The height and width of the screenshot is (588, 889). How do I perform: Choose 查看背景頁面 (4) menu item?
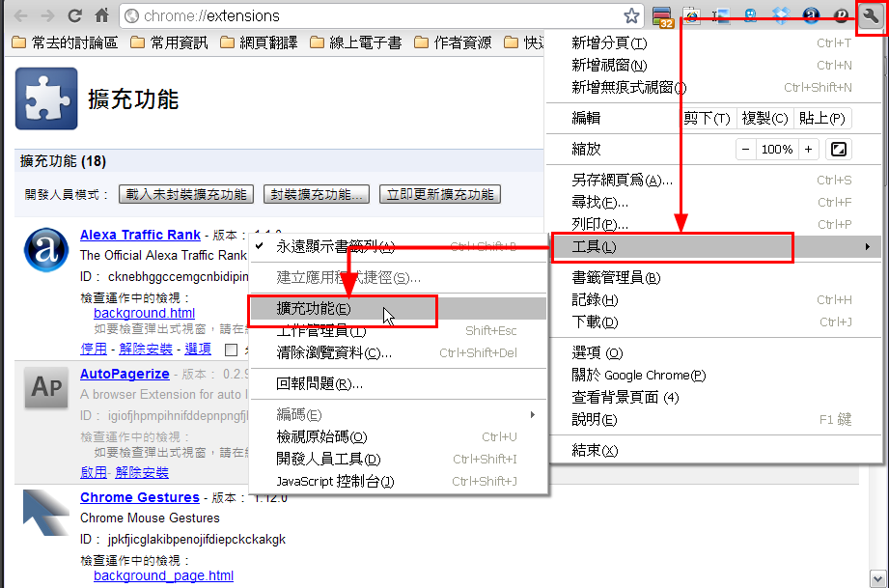pyautogui.click(x=715, y=397)
